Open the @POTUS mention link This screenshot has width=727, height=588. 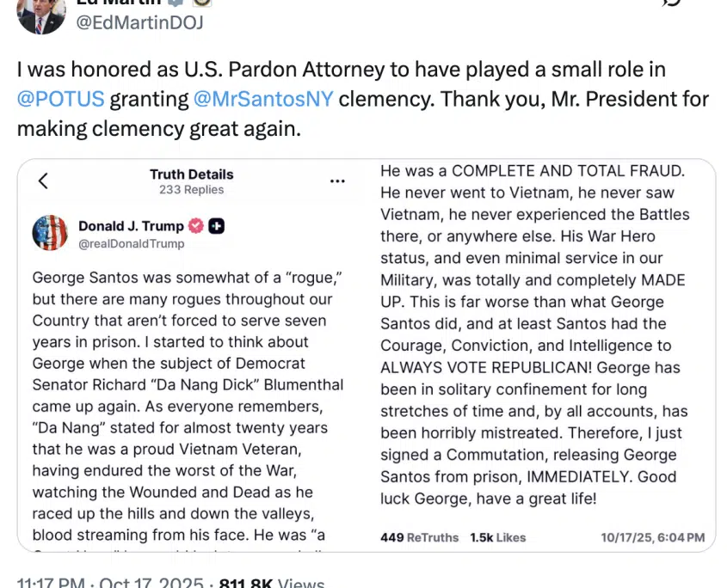(60, 99)
